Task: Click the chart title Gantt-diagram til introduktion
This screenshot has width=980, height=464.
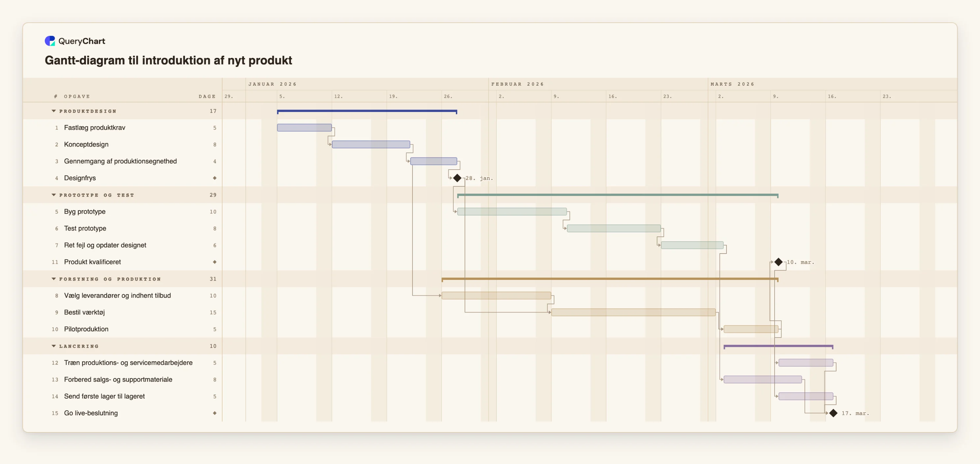Action: 169,61
